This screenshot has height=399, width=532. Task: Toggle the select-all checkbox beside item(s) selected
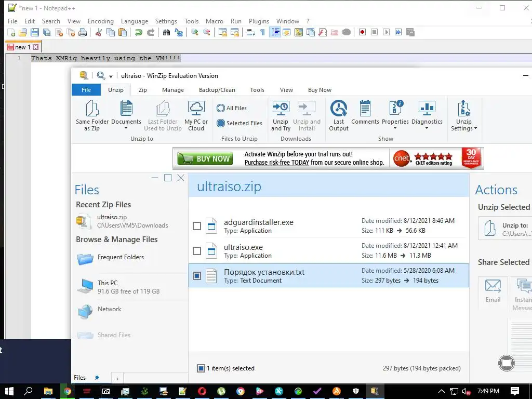[201, 368]
